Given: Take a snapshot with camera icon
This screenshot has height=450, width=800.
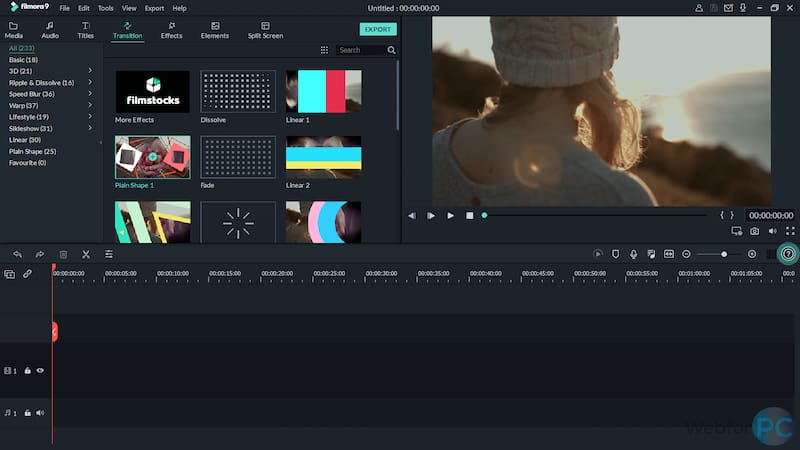Looking at the screenshot, I should click(x=755, y=231).
